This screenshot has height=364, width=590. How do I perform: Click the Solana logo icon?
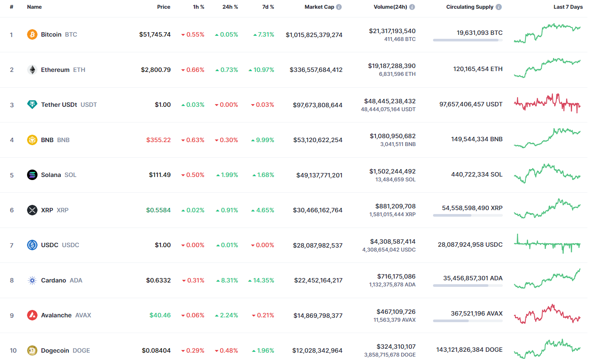(32, 175)
